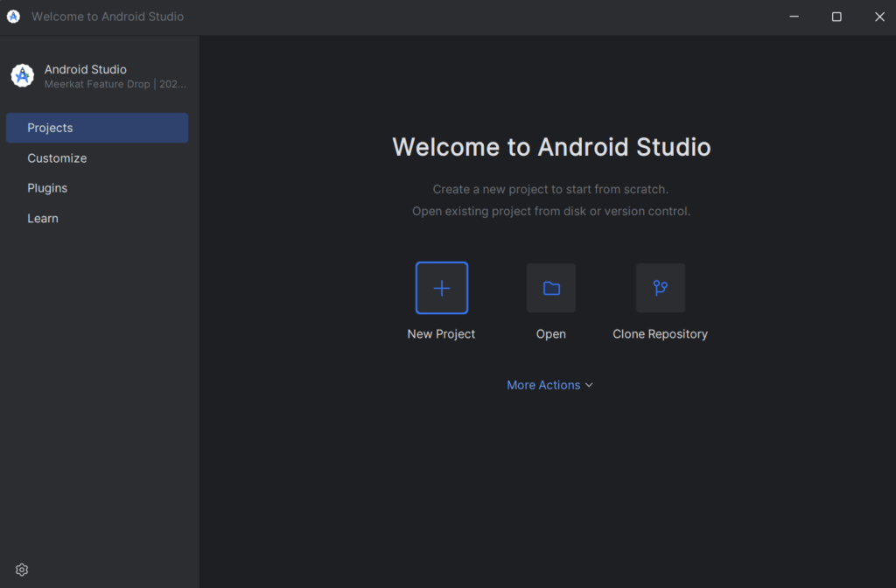Expand the More Actions dropdown

(x=543, y=385)
